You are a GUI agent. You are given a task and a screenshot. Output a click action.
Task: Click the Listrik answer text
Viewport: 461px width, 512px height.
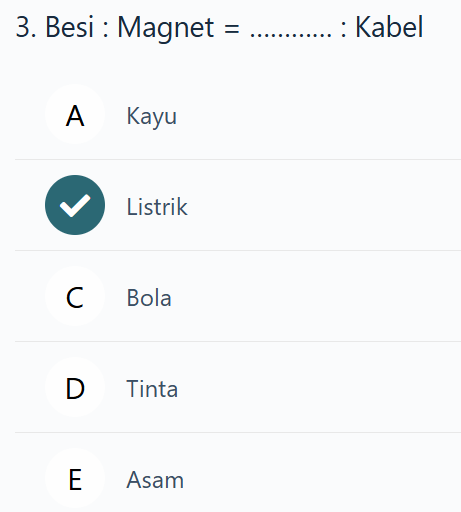[157, 207]
